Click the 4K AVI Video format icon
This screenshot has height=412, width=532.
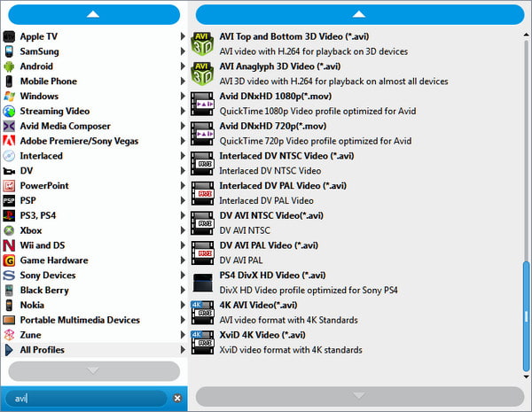[x=202, y=312]
